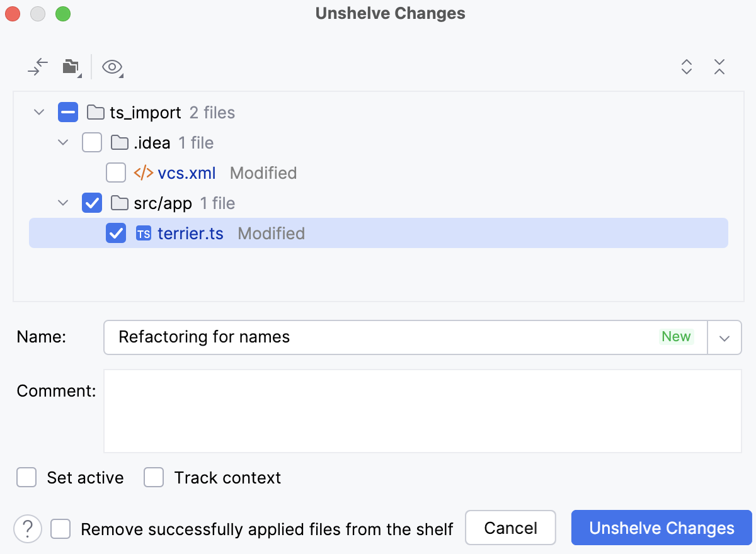Collapse the .idea folder node
756x554 pixels.
62,142
